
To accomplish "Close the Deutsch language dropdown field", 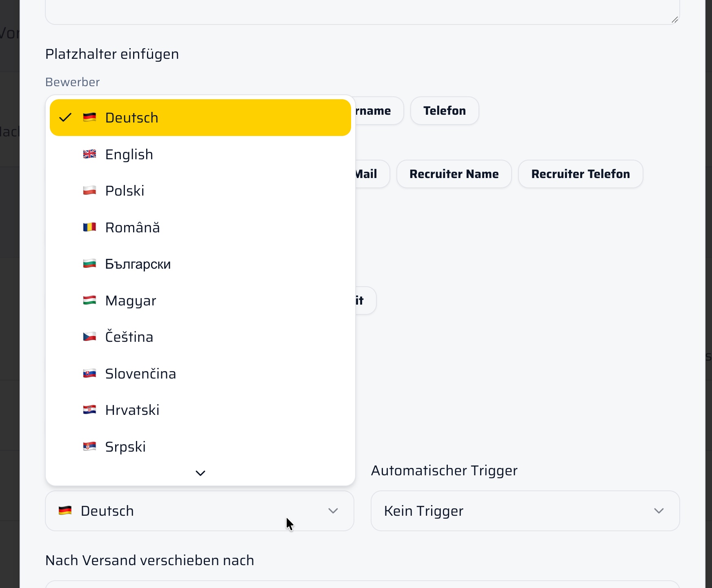I will [x=200, y=511].
